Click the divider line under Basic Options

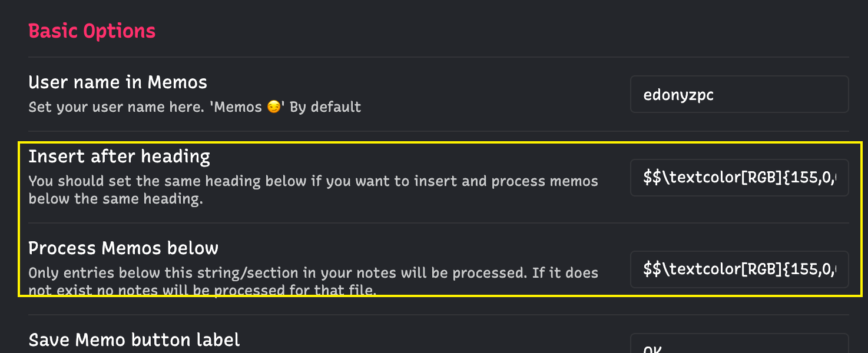coord(439,57)
